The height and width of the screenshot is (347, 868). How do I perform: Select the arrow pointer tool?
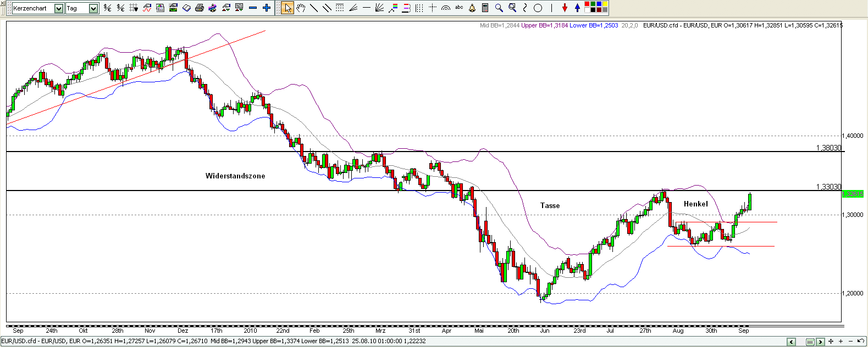288,8
